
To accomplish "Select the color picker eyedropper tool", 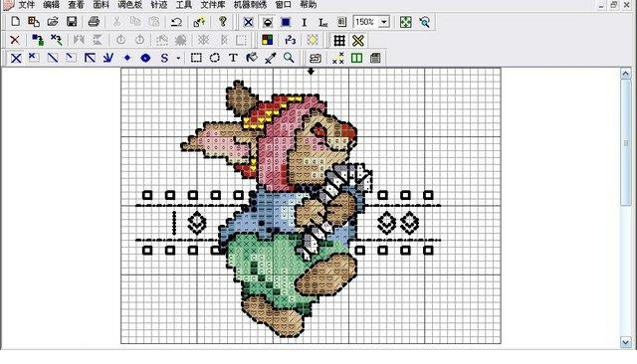I will tap(270, 58).
